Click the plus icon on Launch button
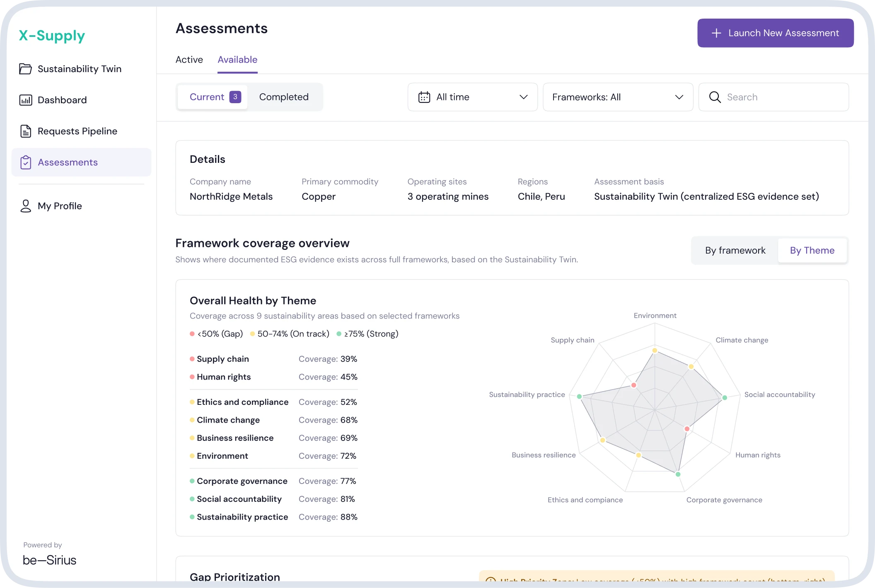 (x=716, y=33)
